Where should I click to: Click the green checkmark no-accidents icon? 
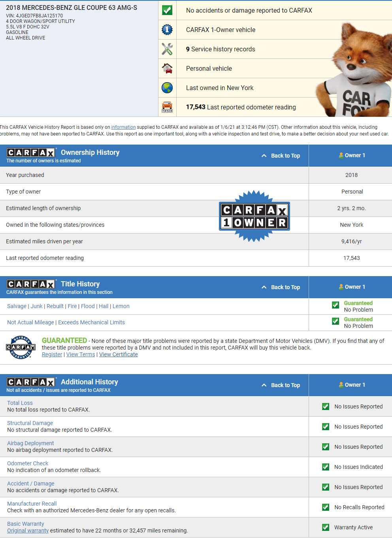tap(167, 10)
